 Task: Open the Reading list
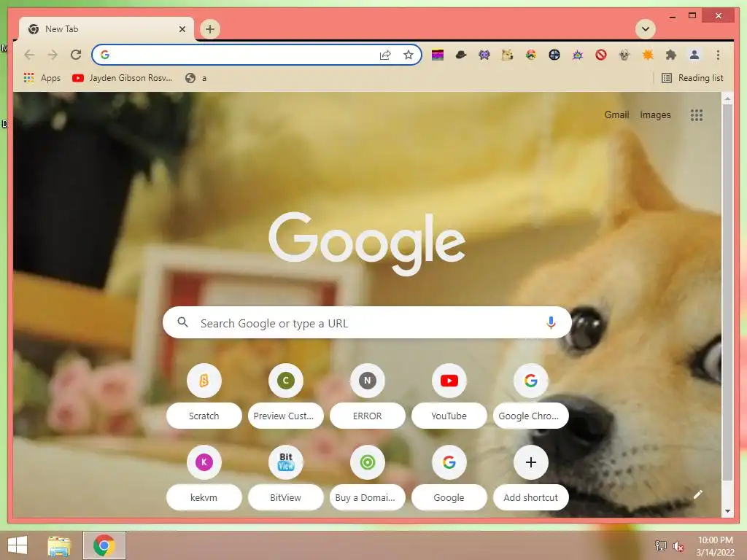click(x=693, y=77)
